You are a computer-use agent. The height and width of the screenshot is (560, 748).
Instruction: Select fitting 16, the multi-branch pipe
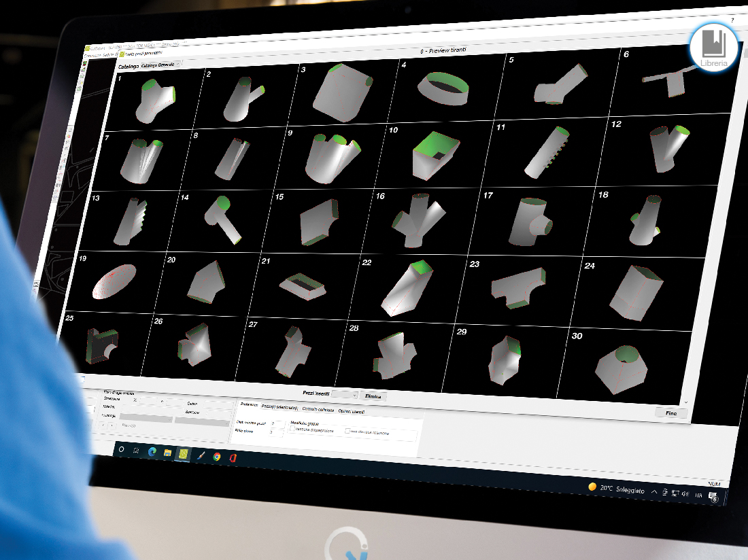click(420, 220)
